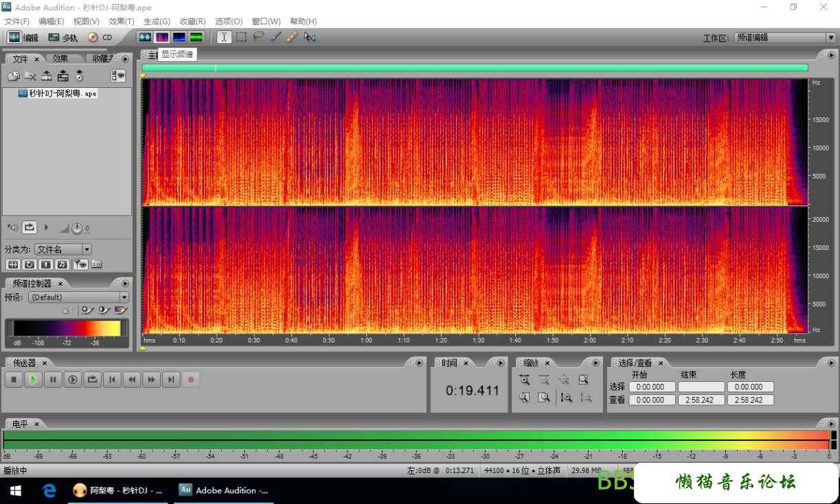Image resolution: width=840 pixels, height=504 pixels.
Task: Toggle auto-play speaker icon in Files panel
Action: click(12, 227)
